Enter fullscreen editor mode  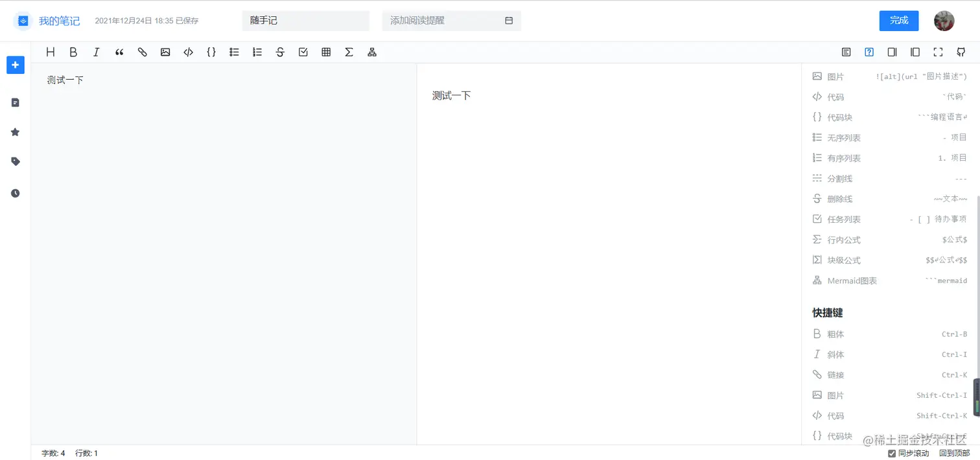point(938,52)
